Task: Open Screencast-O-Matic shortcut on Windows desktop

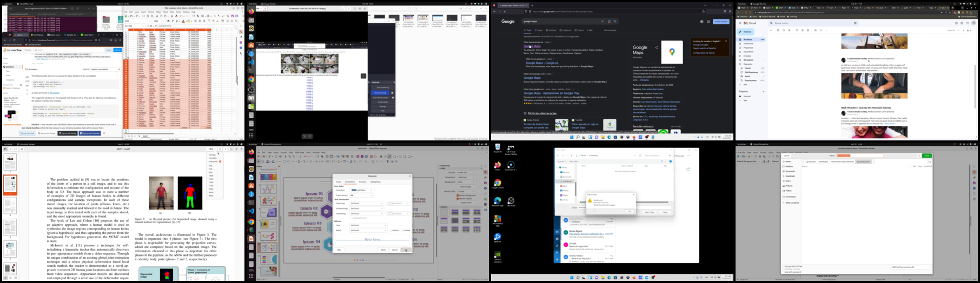Action: coord(511,165)
